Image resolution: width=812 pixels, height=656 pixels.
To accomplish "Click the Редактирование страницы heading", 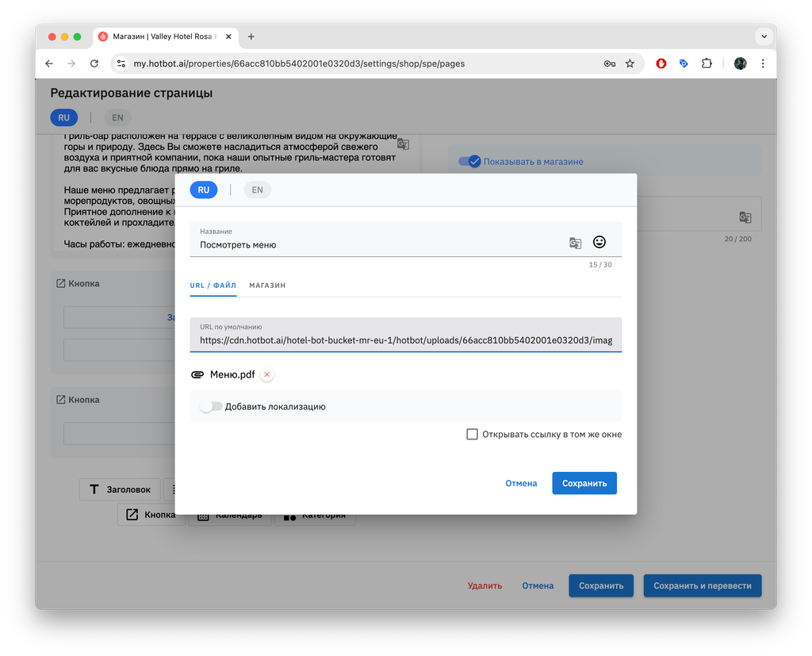I will (132, 93).
